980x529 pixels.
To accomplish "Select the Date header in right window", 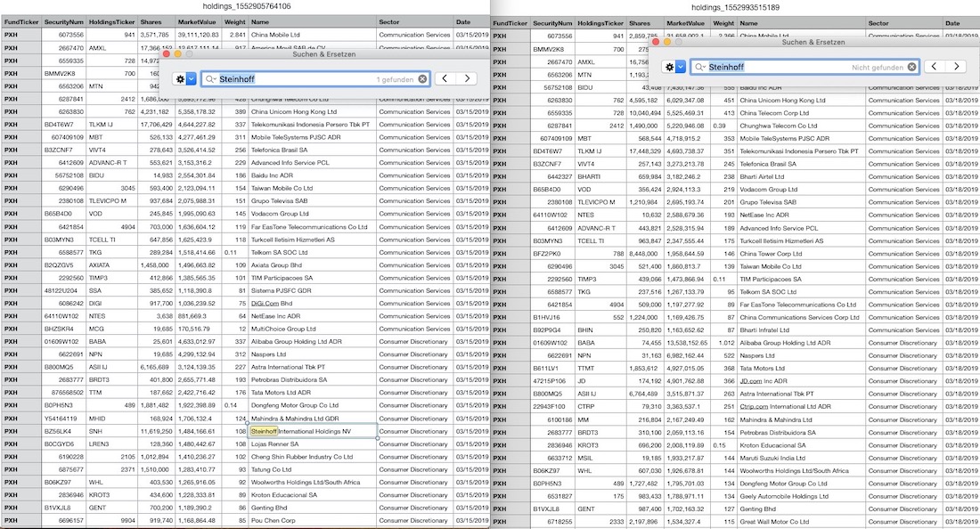I will [x=961, y=23].
